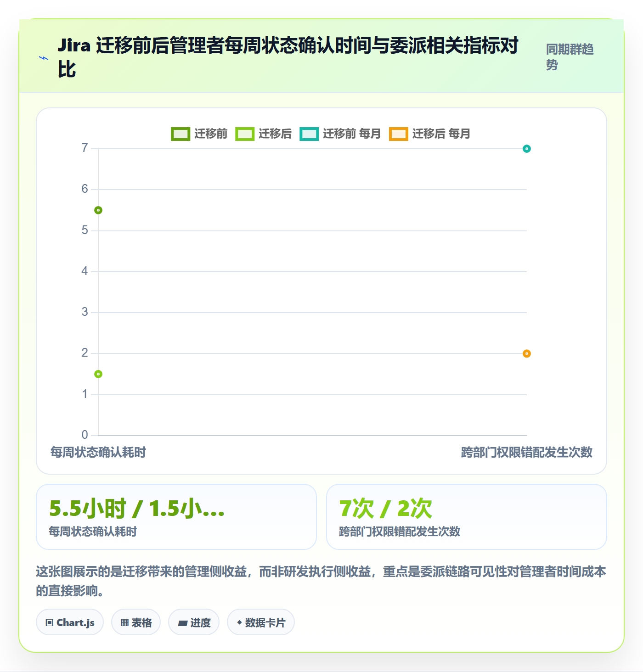The image size is (643, 672).
Task: Click the 表格 tag chip
Action: click(x=136, y=622)
